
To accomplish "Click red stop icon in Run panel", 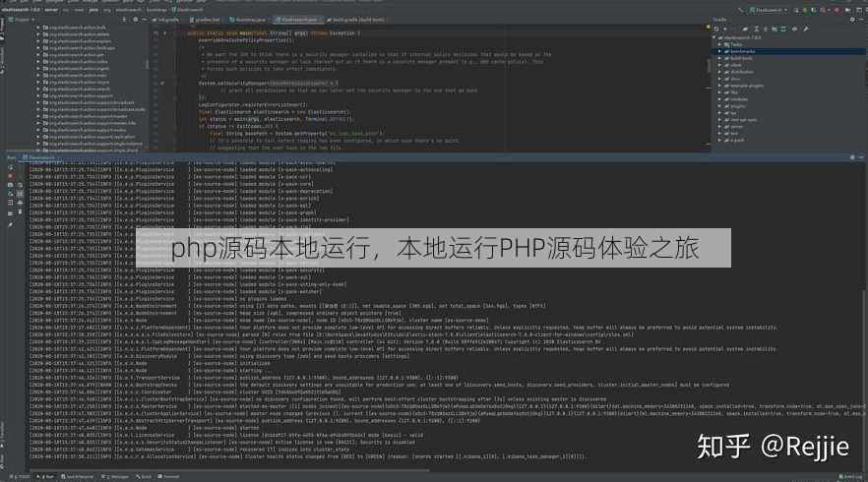I will coord(11,176).
